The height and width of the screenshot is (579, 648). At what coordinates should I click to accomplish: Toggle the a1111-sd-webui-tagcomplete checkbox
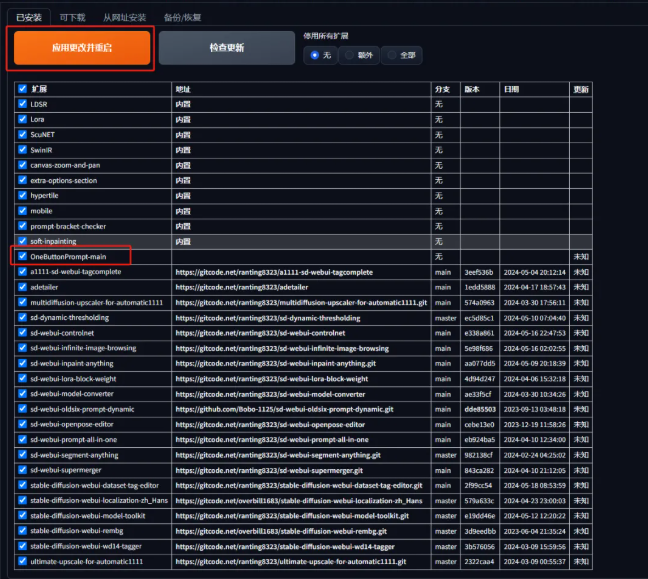point(22,272)
